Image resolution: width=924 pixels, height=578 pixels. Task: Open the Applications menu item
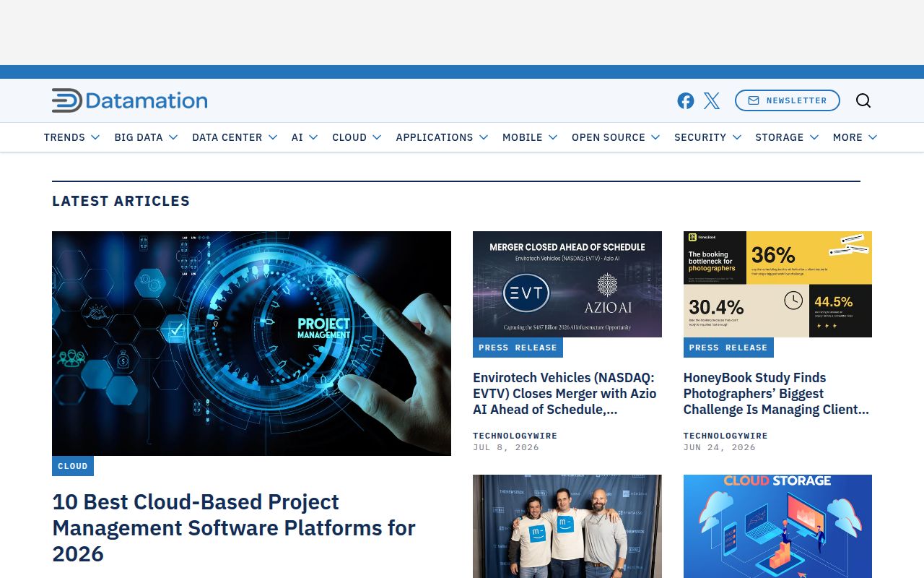435,137
